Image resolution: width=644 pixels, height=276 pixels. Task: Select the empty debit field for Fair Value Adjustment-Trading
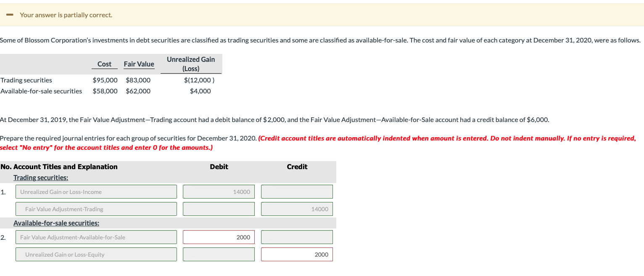[218, 209]
